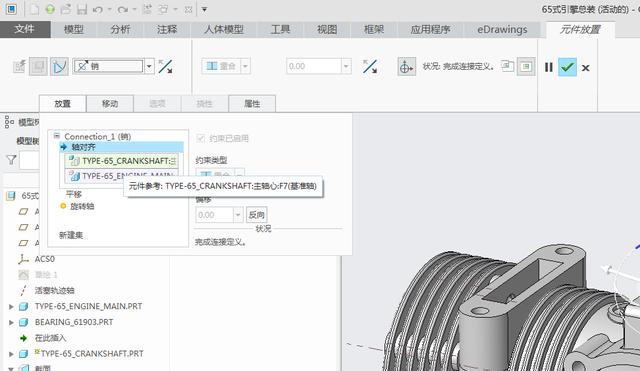The image size is (640, 371).
Task: Open model tree settings icon
Action: click(x=9, y=122)
